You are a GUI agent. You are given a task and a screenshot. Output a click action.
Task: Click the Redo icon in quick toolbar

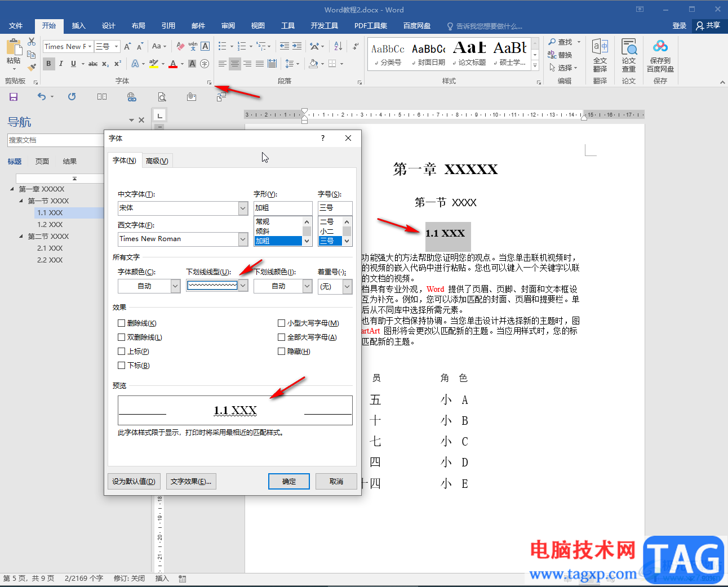click(x=72, y=97)
